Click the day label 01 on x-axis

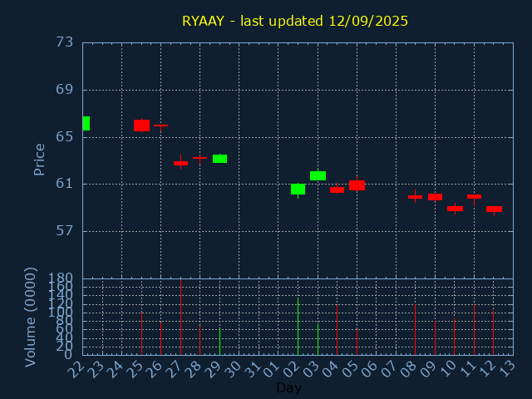pos(271,369)
